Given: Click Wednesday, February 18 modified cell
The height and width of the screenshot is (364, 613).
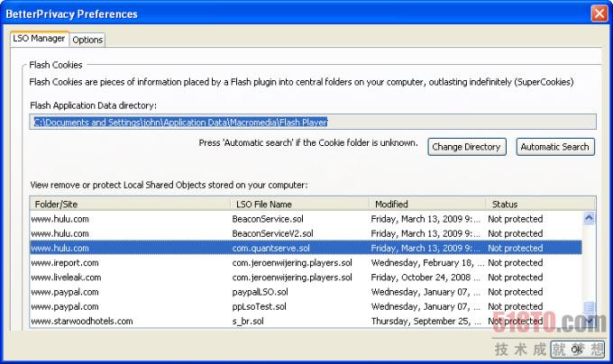Looking at the screenshot, I should 427,263.
